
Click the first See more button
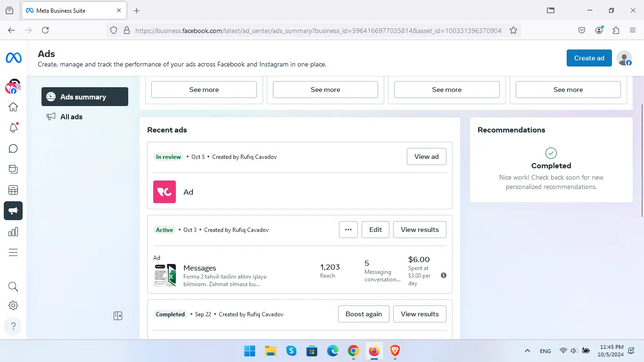click(x=204, y=90)
